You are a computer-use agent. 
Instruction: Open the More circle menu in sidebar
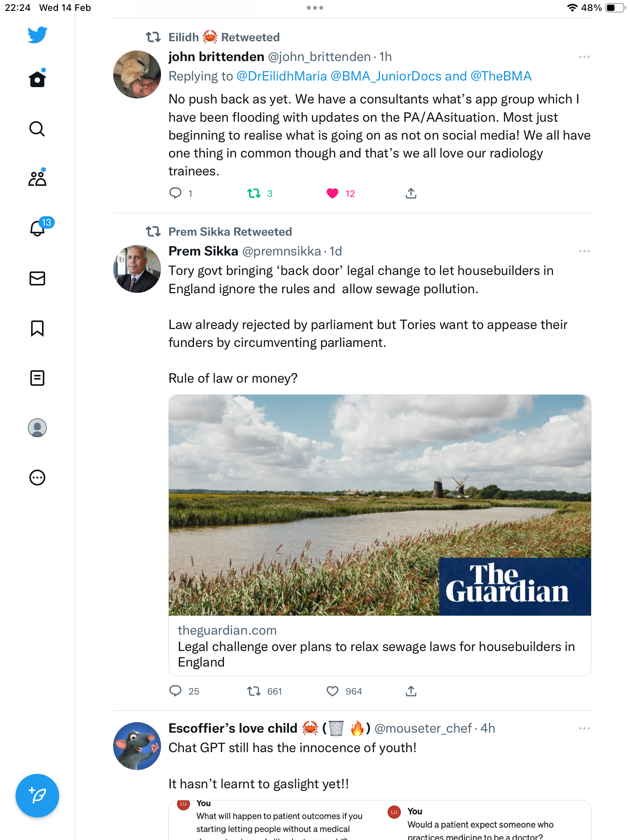(37, 478)
